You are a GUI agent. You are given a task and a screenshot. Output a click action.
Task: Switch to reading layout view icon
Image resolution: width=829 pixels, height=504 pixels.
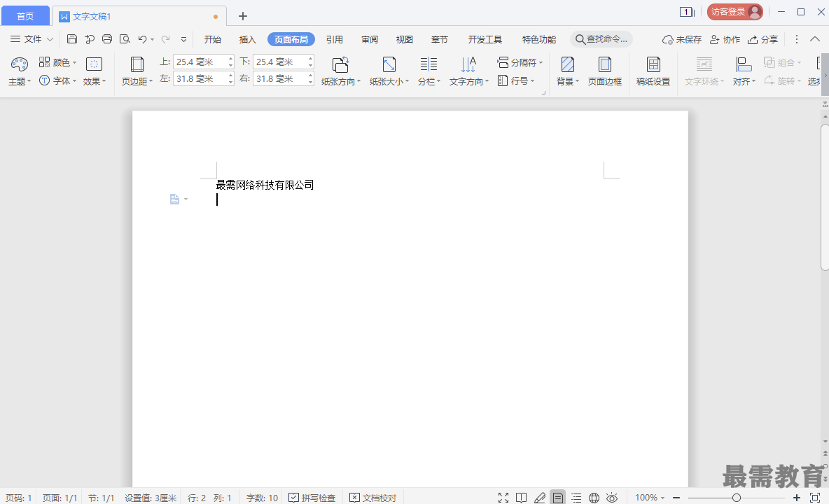[522, 498]
